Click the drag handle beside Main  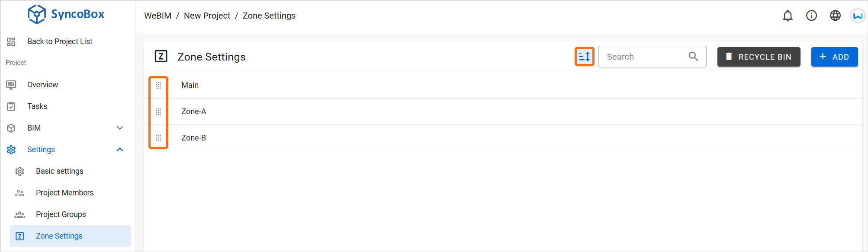pos(158,85)
